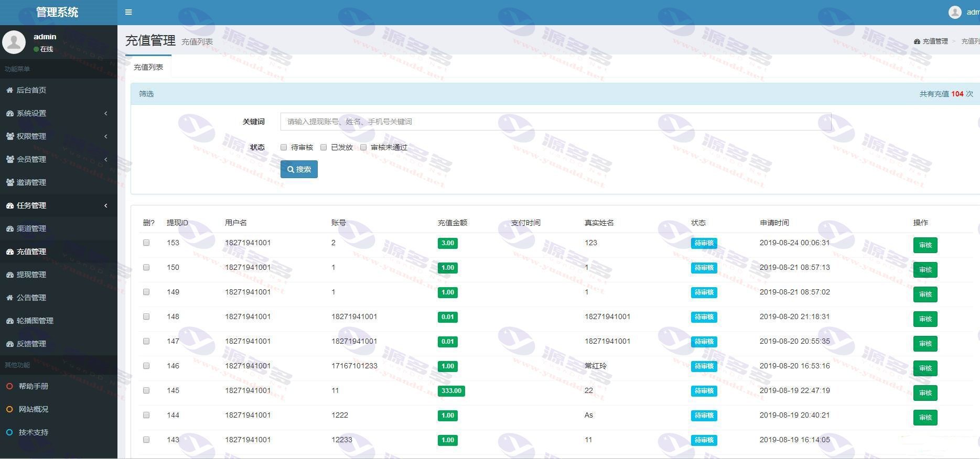Click 333.00 amount badge in row 145

[x=451, y=391]
